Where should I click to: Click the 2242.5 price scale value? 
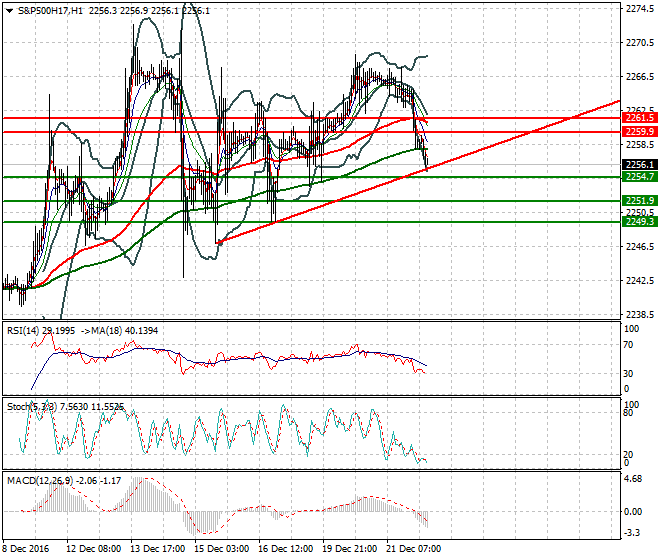[x=640, y=280]
